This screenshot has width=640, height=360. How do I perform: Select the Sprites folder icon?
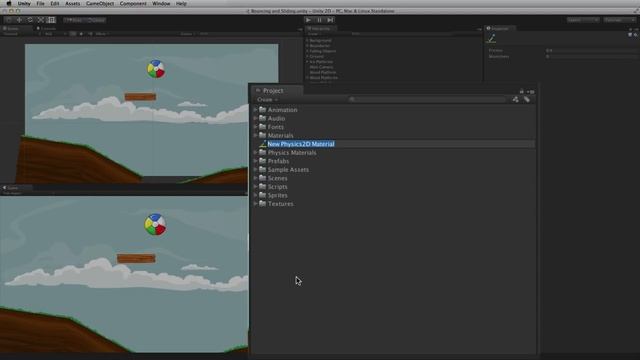click(262, 195)
